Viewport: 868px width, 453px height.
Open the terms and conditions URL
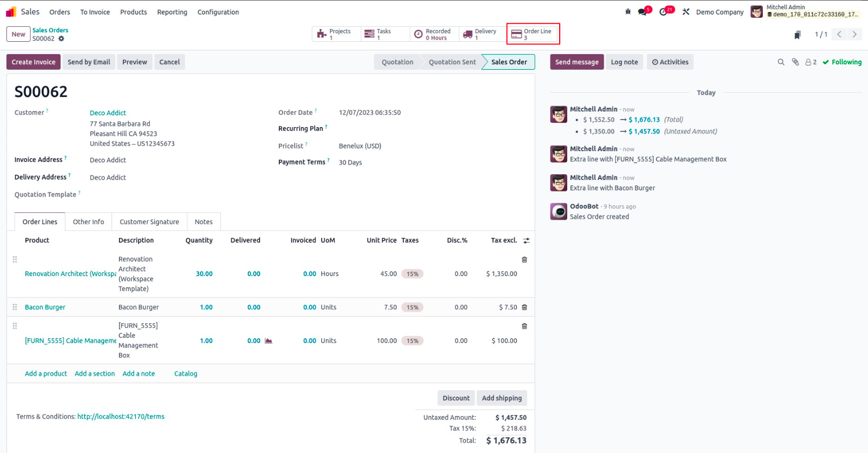121,417
